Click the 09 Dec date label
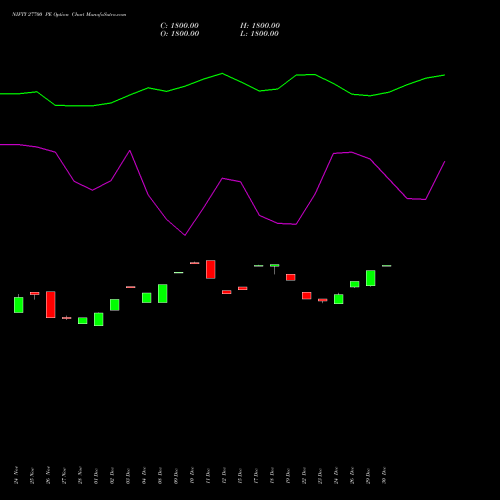The width and height of the screenshot is (500, 500). tap(176, 475)
